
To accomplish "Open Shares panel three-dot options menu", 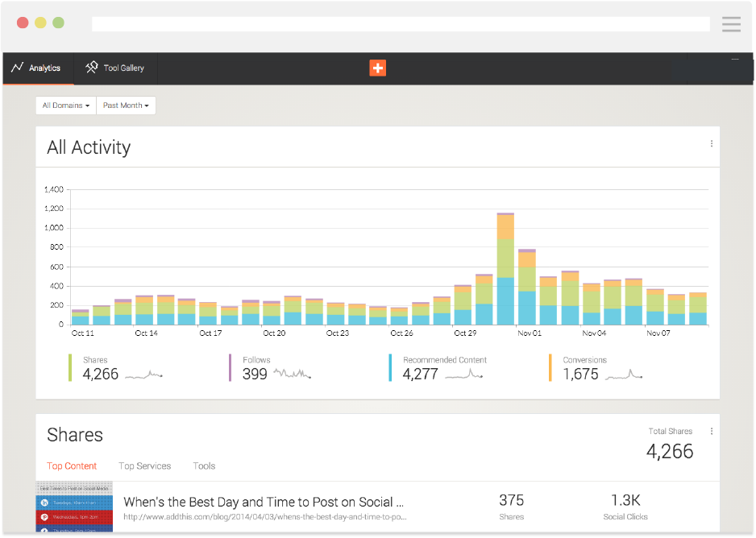I will point(711,432).
